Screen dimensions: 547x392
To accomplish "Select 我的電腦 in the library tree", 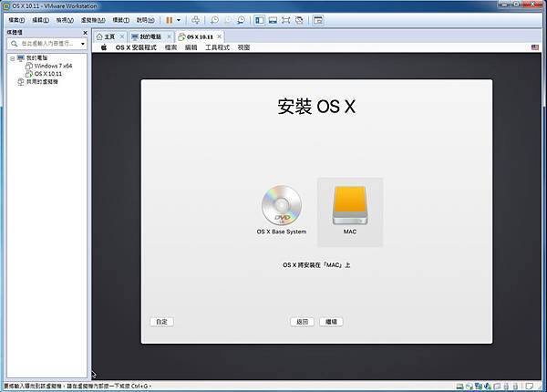I will (x=36, y=58).
